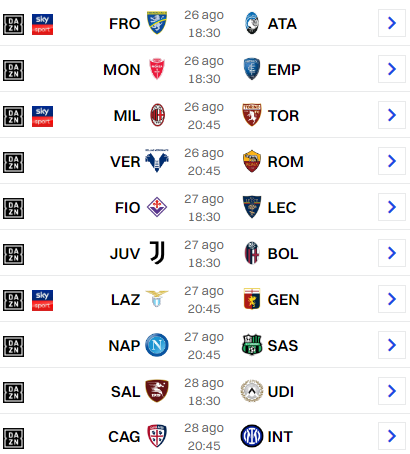Click the Atalanta club crest

click(x=252, y=23)
